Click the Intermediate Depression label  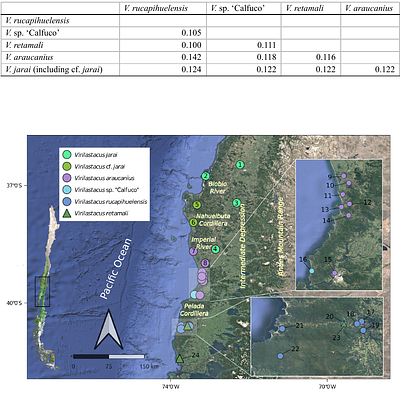click(242, 246)
